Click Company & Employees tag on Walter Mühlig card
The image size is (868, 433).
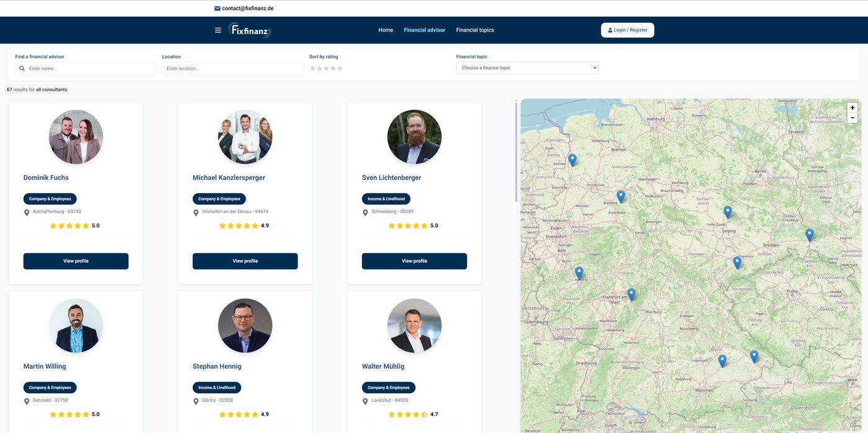click(389, 387)
